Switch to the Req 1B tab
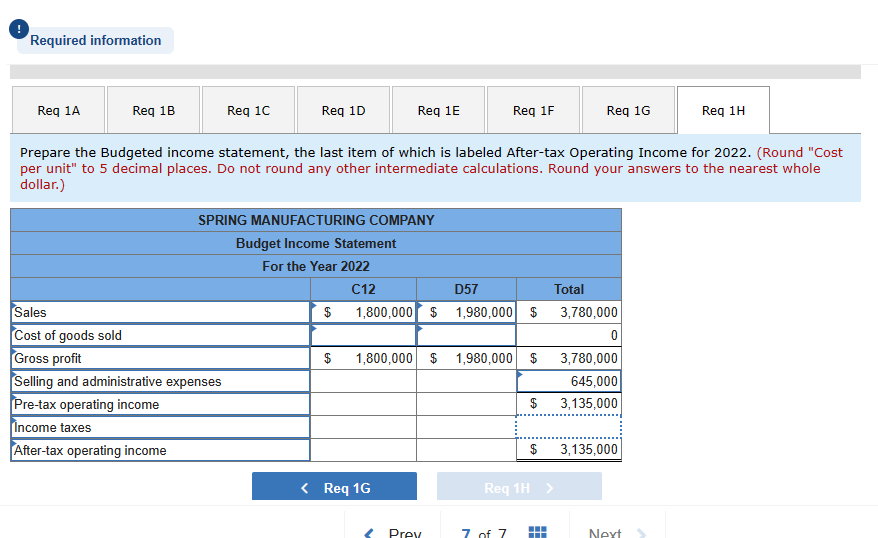The height and width of the screenshot is (538, 878). [x=153, y=110]
